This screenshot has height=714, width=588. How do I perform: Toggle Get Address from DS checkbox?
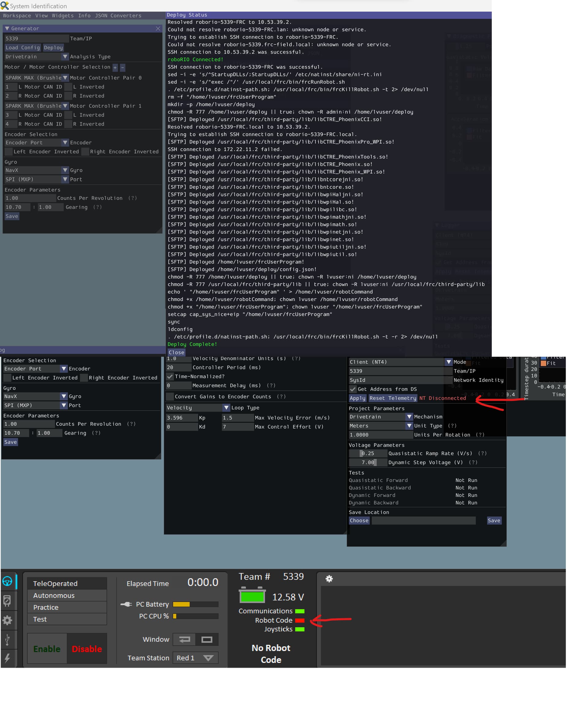point(353,389)
